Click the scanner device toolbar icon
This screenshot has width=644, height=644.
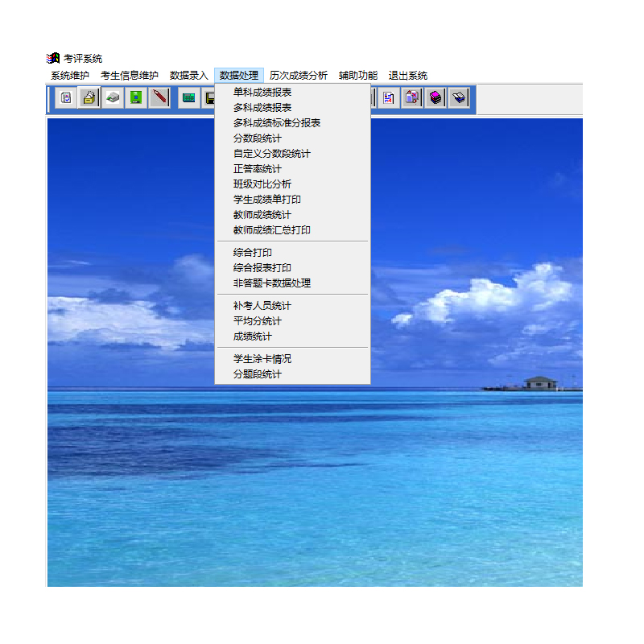click(x=113, y=97)
